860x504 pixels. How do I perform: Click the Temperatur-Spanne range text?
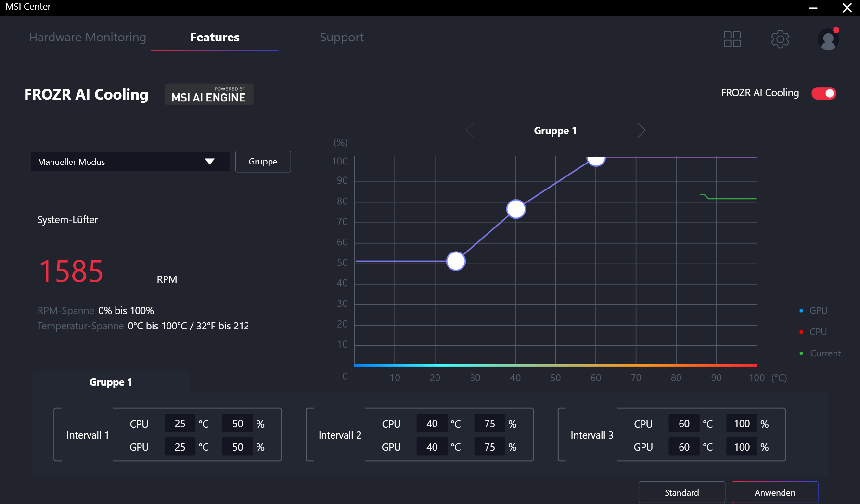point(143,326)
